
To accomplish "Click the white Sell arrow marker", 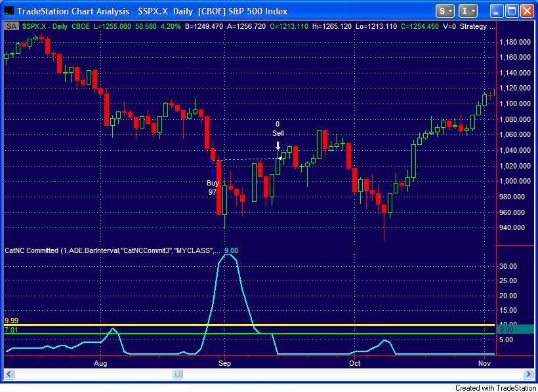I will click(x=278, y=146).
